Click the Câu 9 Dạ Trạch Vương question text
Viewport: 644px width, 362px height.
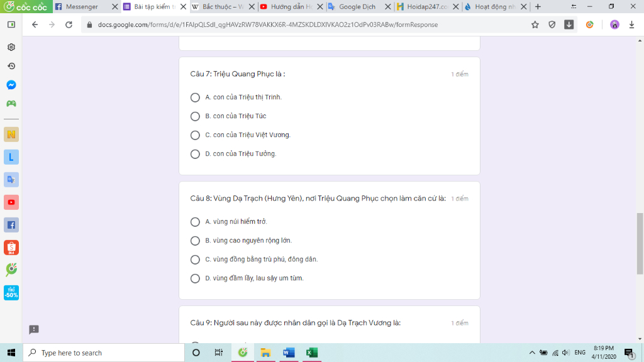(x=296, y=322)
